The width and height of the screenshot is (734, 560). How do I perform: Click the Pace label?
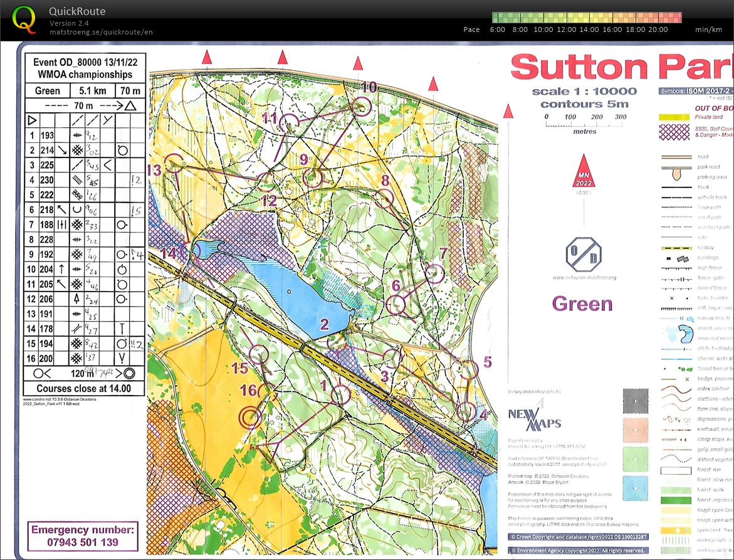[471, 29]
